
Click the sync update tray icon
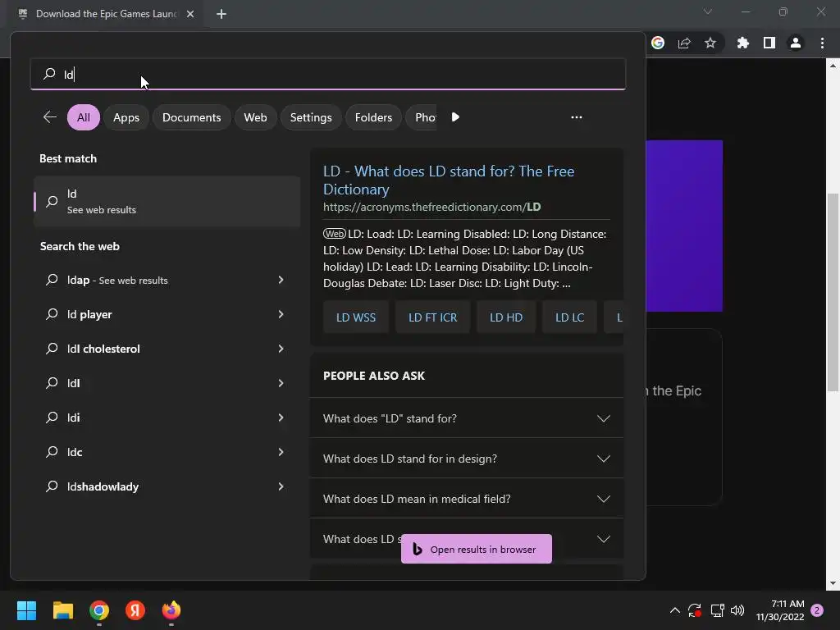pyautogui.click(x=695, y=610)
